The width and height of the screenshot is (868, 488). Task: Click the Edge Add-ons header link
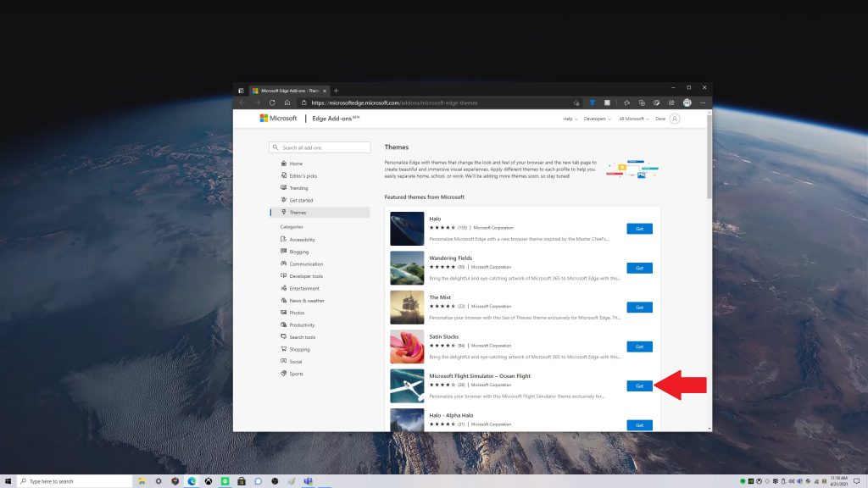point(335,119)
